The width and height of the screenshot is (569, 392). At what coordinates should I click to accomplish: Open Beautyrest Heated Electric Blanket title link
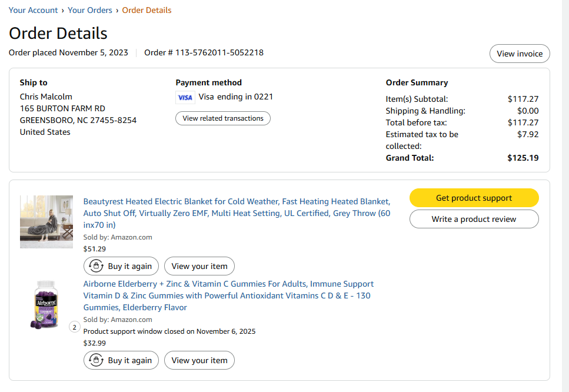point(237,213)
